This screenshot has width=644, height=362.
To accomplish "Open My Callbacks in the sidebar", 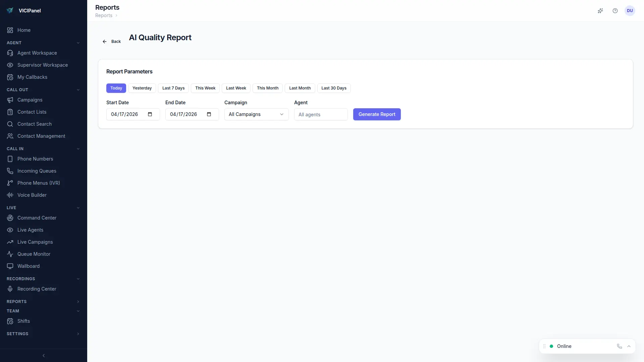I will click(x=32, y=77).
